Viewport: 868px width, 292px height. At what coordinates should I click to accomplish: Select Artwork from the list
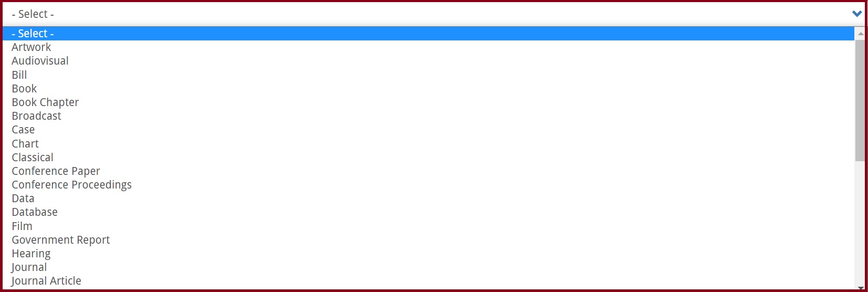tap(428, 47)
